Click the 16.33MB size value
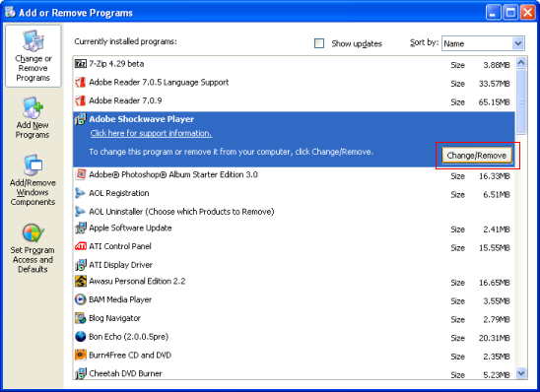Screen dimensions: 540x392 (495, 176)
